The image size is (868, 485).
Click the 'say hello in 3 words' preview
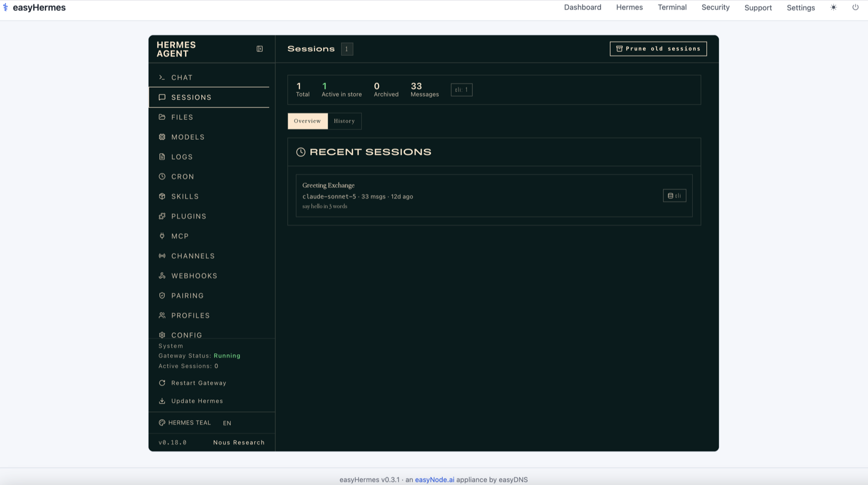coord(324,207)
